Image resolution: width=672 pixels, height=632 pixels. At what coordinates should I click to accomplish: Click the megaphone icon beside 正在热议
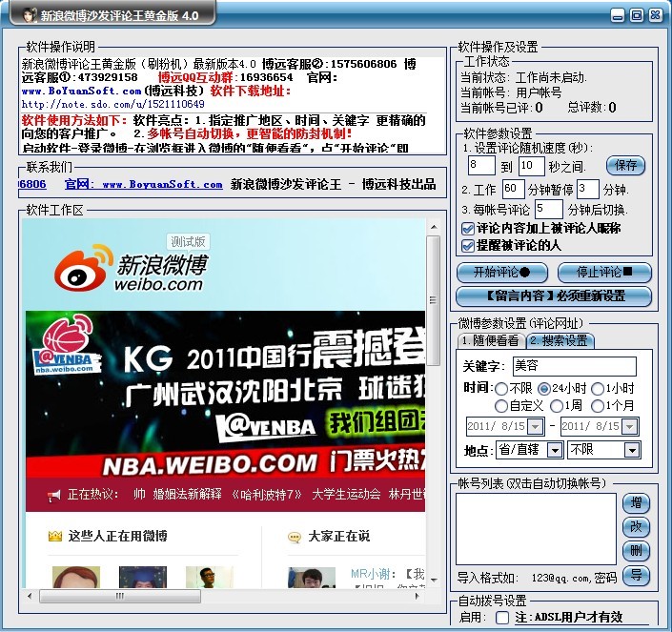(x=54, y=496)
